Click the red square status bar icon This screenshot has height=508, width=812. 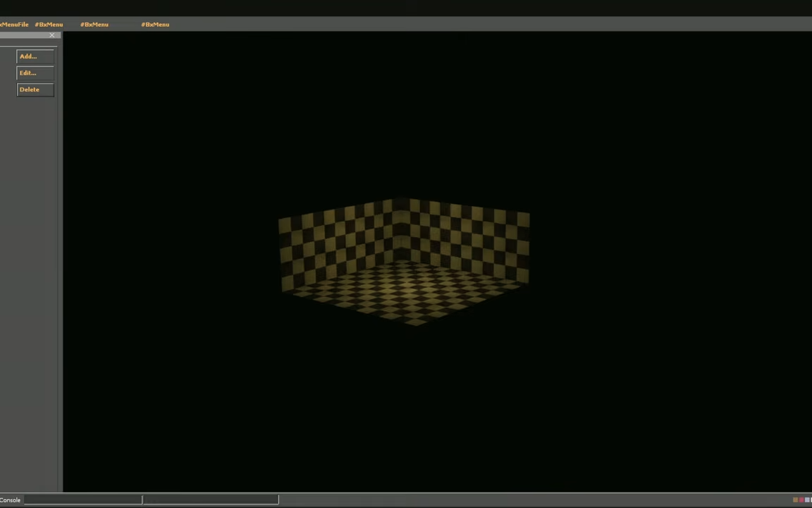[x=802, y=500]
